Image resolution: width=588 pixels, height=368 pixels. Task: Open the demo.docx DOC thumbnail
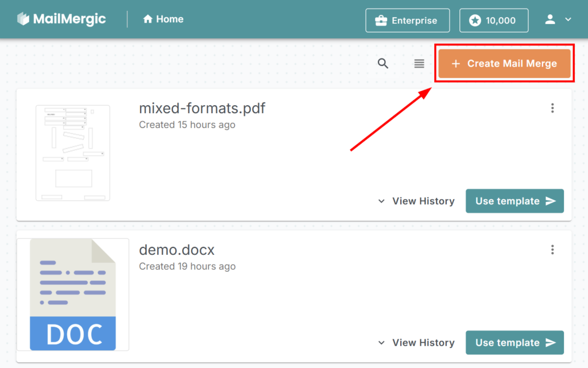pyautogui.click(x=72, y=295)
